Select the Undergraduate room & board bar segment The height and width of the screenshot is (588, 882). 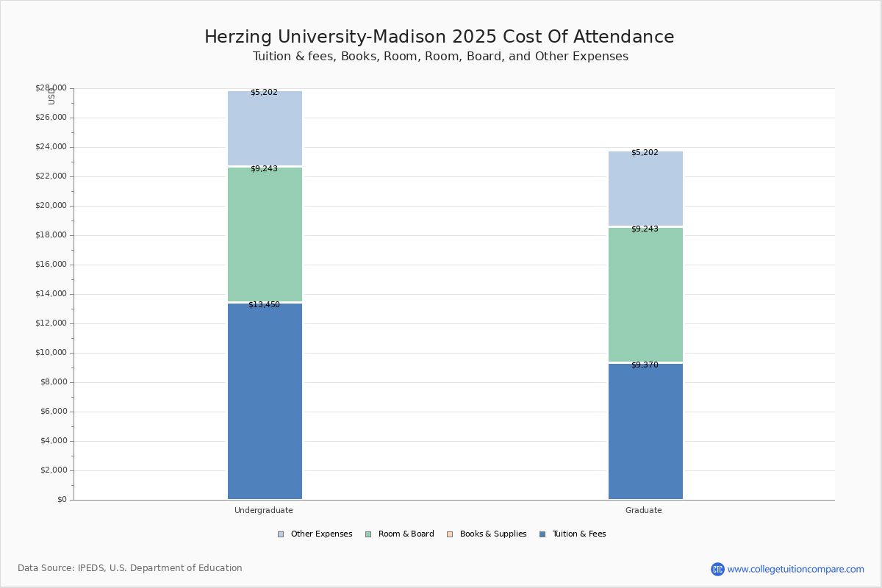[x=265, y=234]
